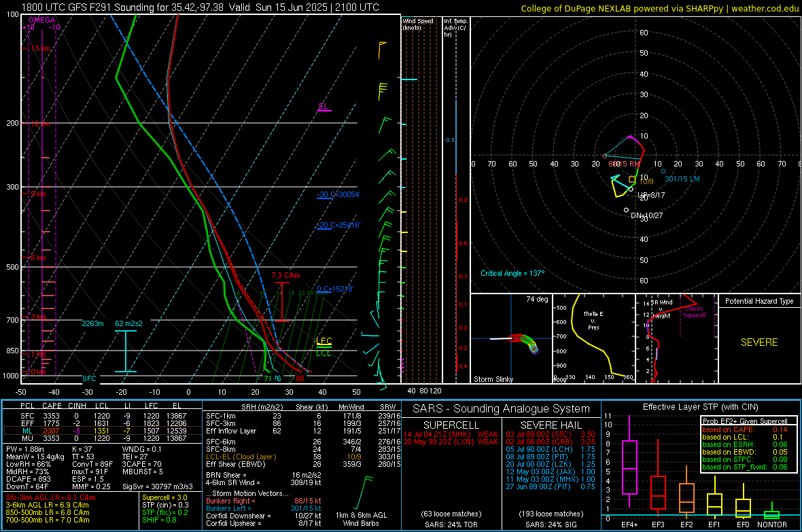
Task: Select the 02 Jul 06 00Z (GRB) hail analogue
Action: point(551,442)
